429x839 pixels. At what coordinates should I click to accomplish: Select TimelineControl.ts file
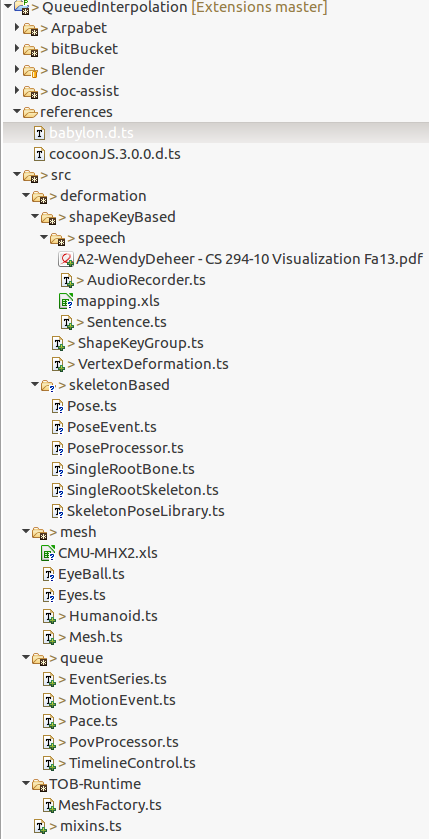[x=132, y=763]
